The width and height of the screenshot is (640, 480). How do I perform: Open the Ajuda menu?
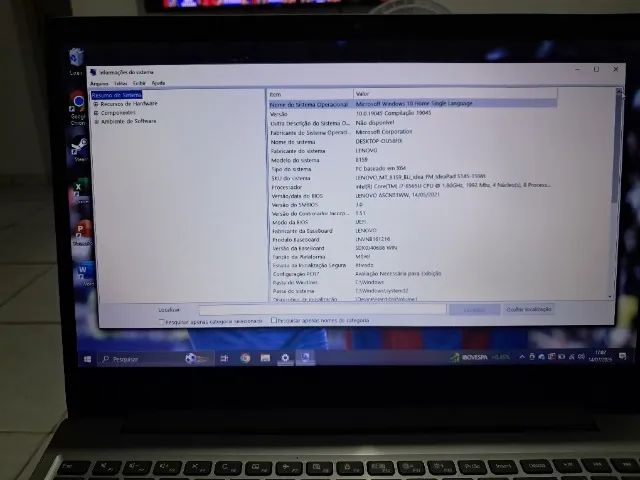click(158, 83)
